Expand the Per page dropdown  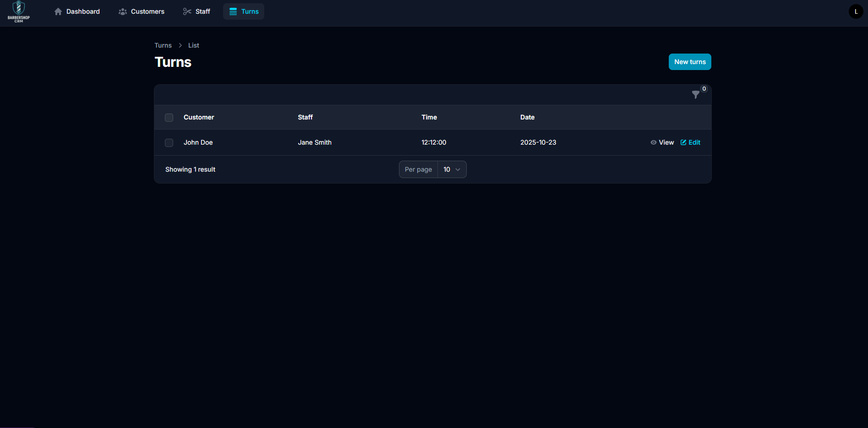tap(452, 169)
